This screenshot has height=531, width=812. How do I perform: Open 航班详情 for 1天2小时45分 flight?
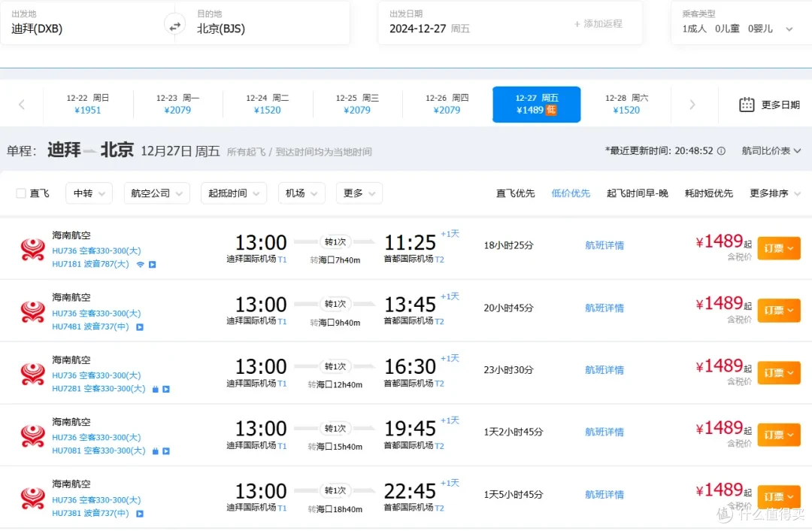(x=604, y=432)
